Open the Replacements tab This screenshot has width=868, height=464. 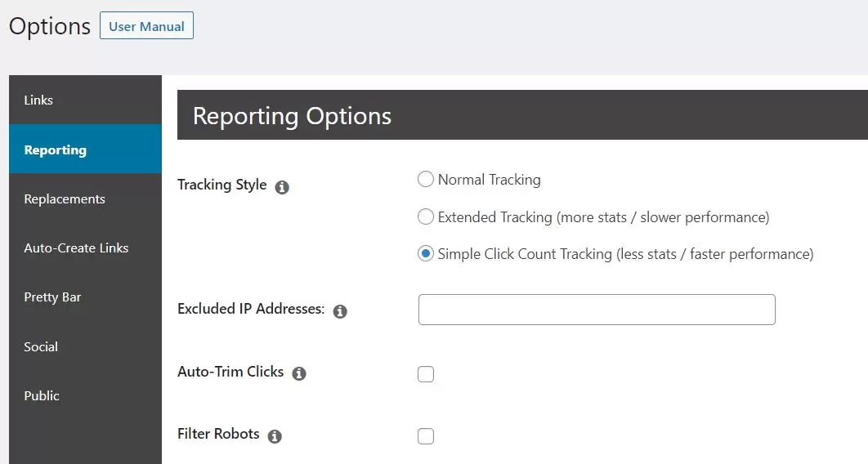tap(85, 199)
